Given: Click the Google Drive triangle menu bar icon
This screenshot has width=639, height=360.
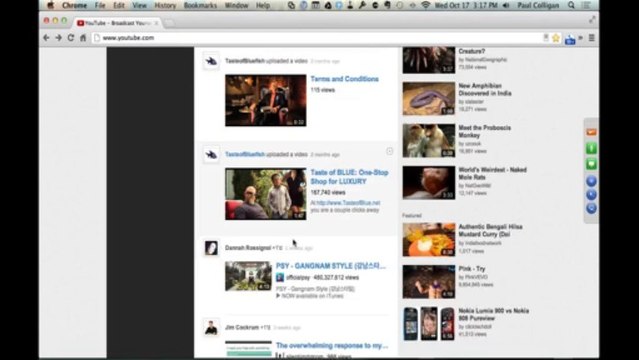Looking at the screenshot, I should (328, 5).
